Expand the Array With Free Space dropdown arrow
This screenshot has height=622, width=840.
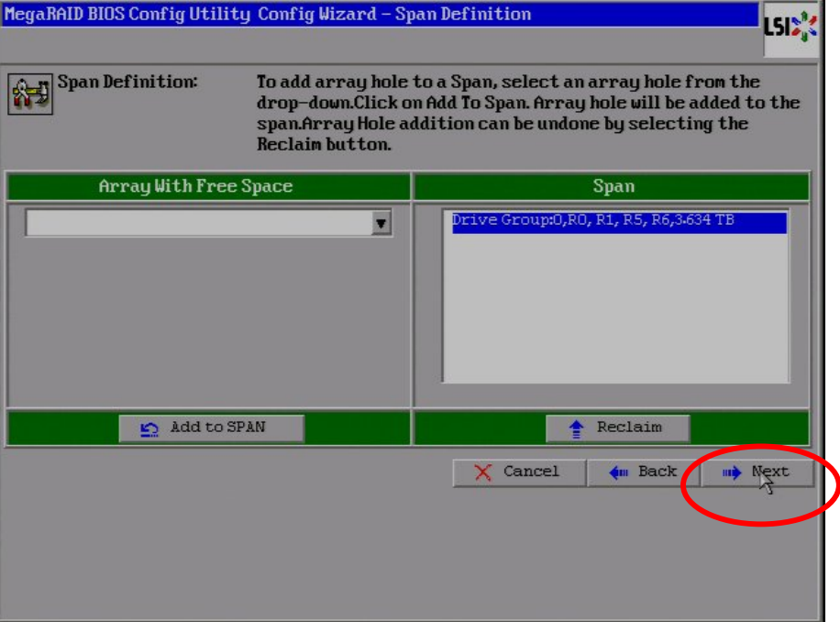coord(381,223)
